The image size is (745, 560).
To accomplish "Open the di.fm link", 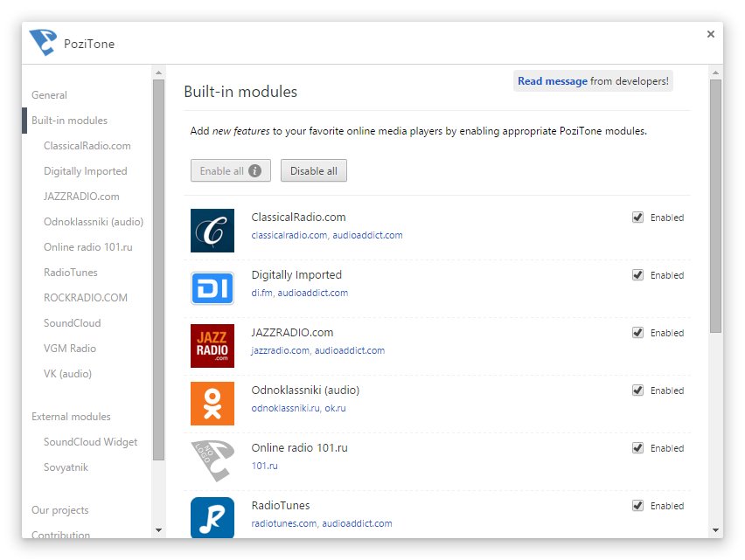I will [x=261, y=293].
